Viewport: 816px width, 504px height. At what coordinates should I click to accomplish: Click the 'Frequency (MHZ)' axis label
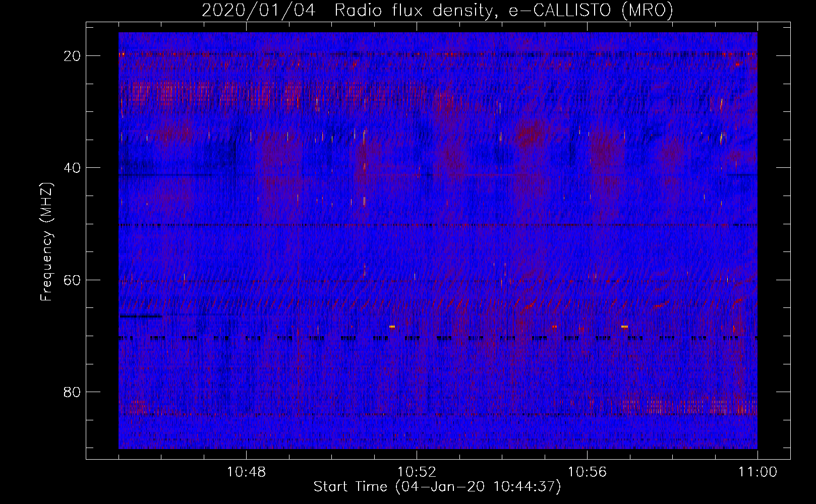tap(46, 242)
